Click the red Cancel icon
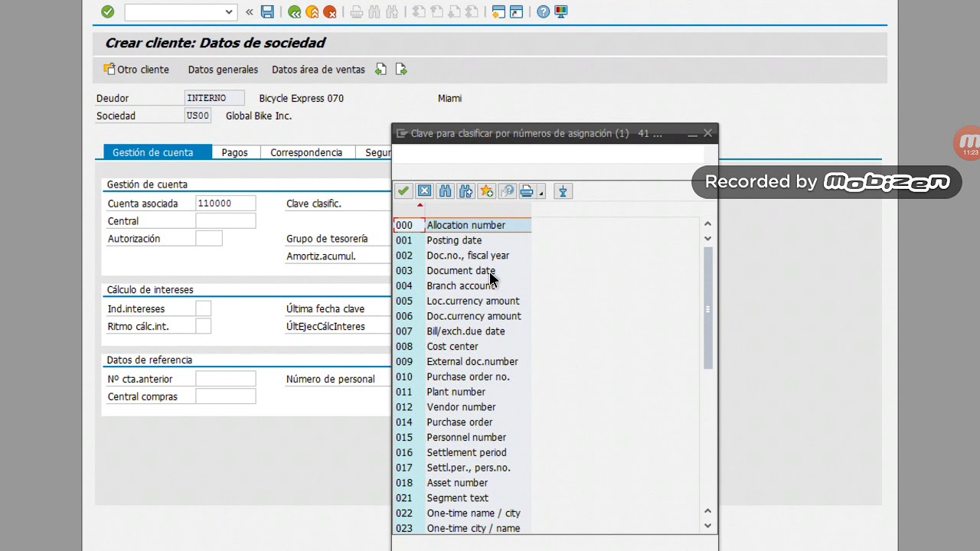The height and width of the screenshot is (551, 980). pyautogui.click(x=330, y=11)
